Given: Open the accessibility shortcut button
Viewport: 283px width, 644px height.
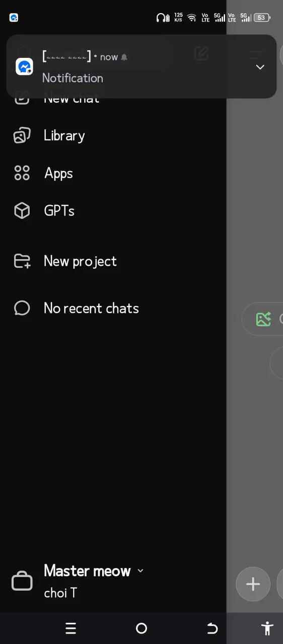Looking at the screenshot, I should [x=267, y=628].
